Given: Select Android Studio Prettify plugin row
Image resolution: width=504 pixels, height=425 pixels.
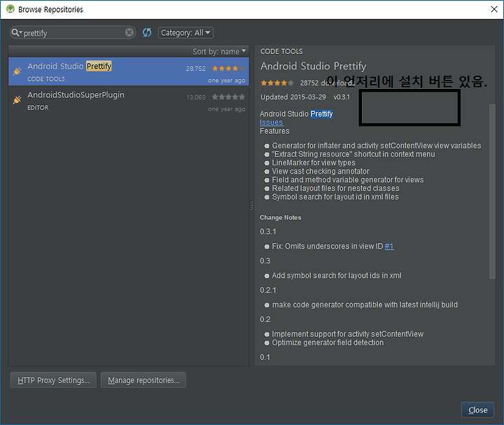Looking at the screenshot, I should point(129,71).
